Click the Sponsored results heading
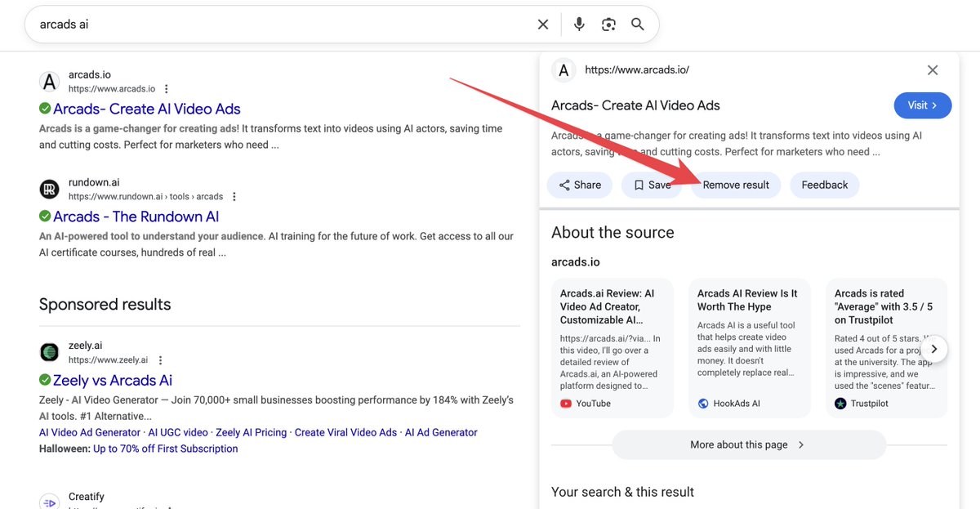 (105, 305)
